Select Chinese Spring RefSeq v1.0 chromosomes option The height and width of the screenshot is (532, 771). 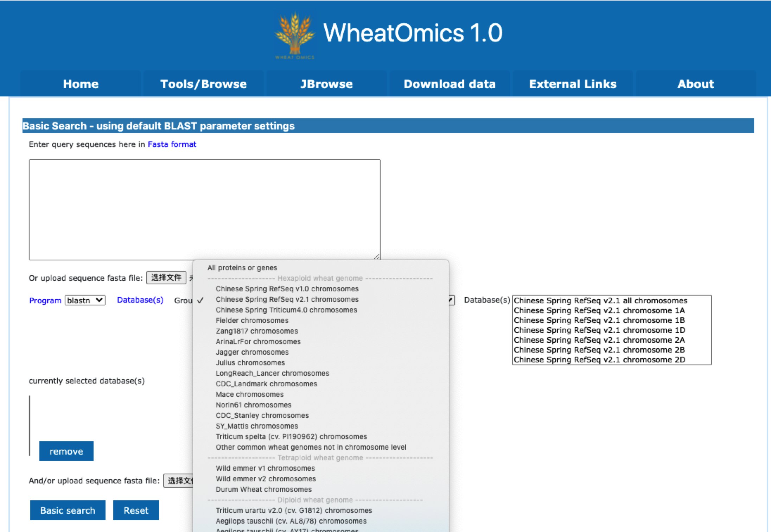(287, 289)
